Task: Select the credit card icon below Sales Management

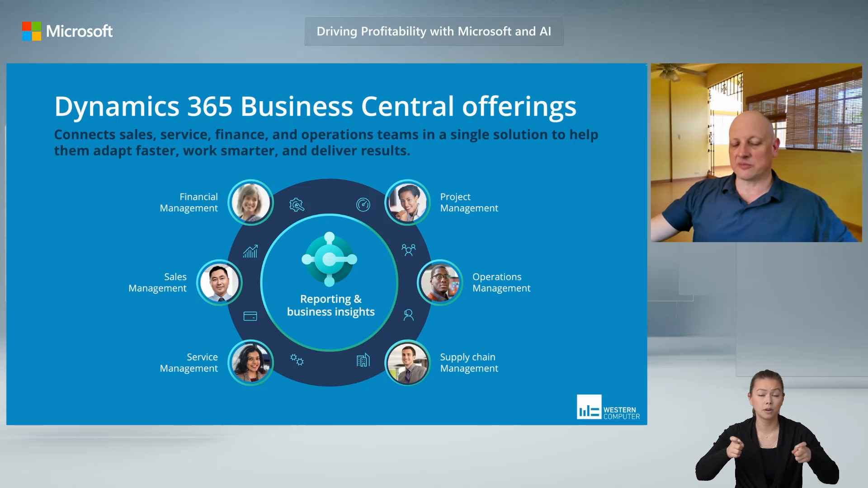Action: [250, 316]
